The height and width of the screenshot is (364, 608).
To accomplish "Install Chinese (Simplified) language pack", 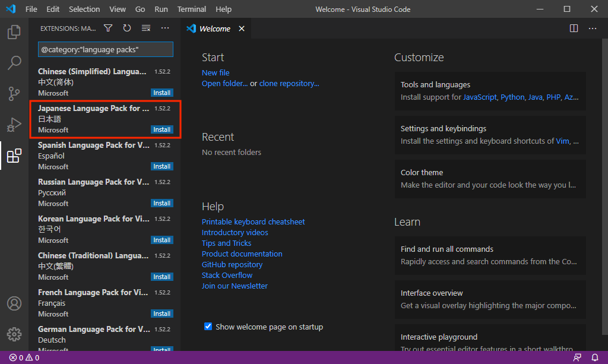I will point(161,93).
